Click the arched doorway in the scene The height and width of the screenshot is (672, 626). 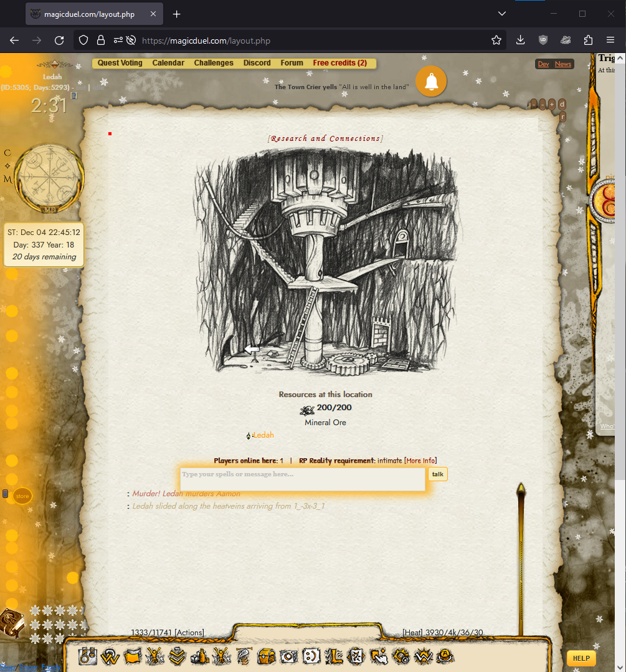tap(401, 244)
